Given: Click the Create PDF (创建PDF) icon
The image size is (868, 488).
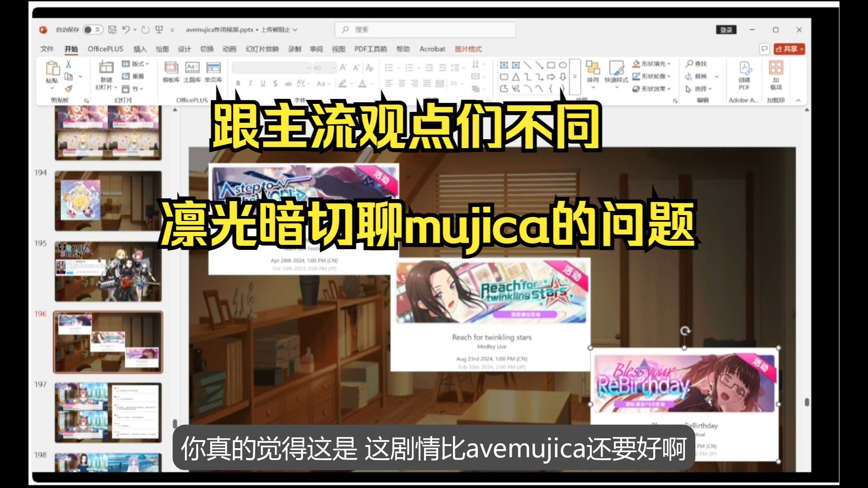Looking at the screenshot, I should 745,69.
